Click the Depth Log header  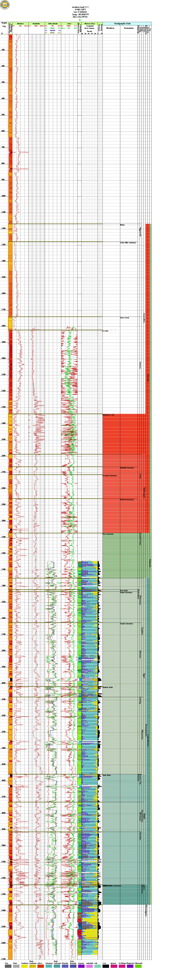(4, 25)
